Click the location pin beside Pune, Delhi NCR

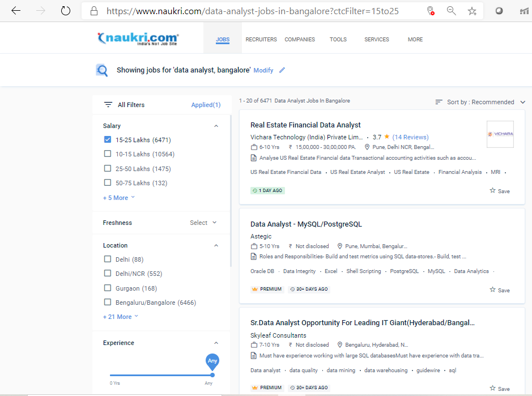[x=367, y=147]
